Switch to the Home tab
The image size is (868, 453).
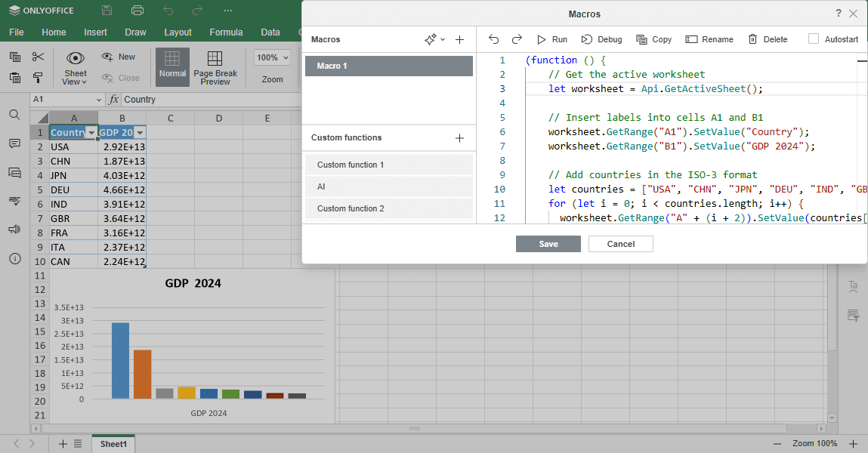coord(54,32)
